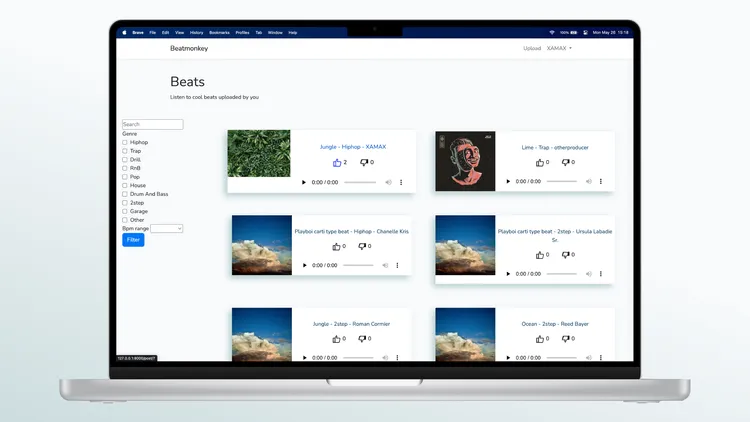
Task: Open the History menu in menu bar
Action: [196, 32]
